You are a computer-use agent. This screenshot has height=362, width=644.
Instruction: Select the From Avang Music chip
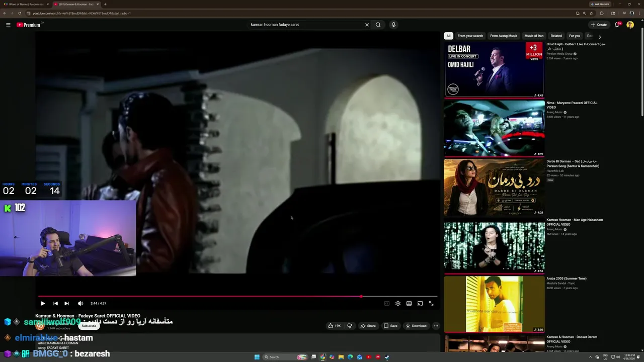pos(504,36)
